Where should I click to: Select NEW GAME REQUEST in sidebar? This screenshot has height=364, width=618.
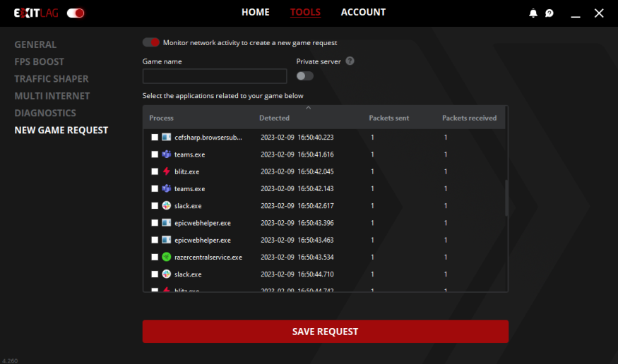pos(61,131)
